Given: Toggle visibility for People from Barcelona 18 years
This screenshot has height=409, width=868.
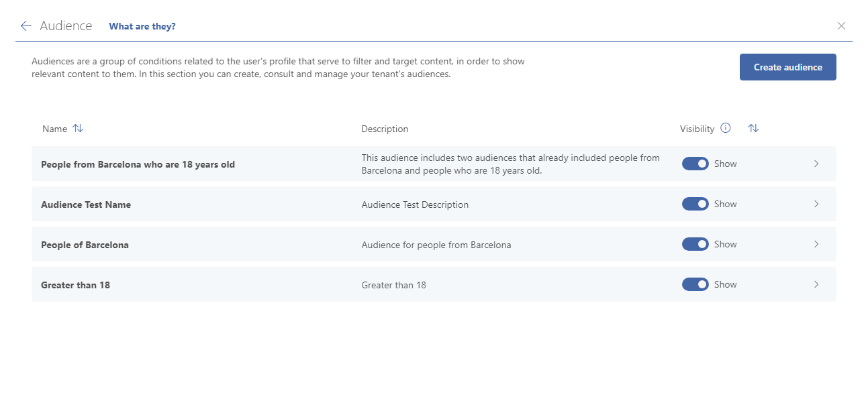Looking at the screenshot, I should pyautogui.click(x=695, y=164).
